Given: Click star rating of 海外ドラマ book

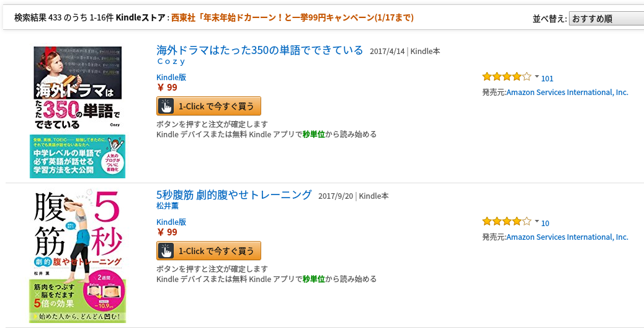Looking at the screenshot, I should point(507,76).
